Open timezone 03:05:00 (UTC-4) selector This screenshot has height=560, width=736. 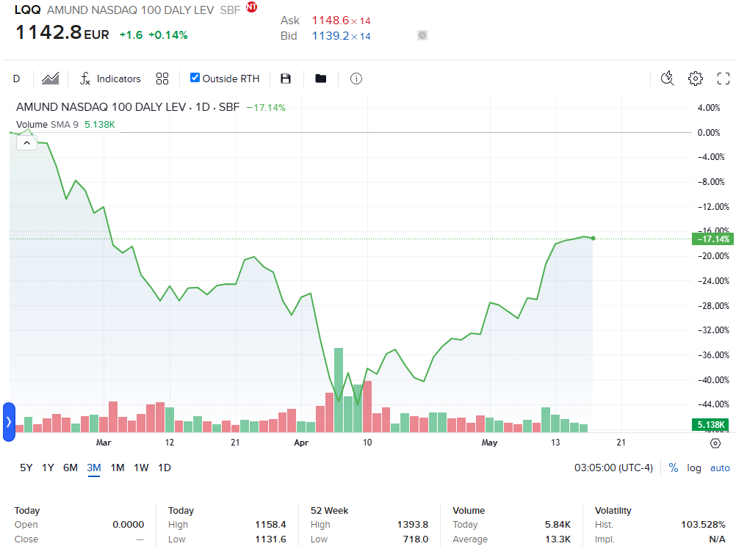(613, 468)
